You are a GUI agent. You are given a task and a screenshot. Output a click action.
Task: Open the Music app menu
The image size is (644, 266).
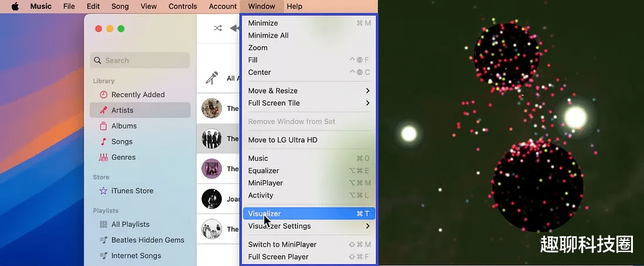tap(40, 6)
